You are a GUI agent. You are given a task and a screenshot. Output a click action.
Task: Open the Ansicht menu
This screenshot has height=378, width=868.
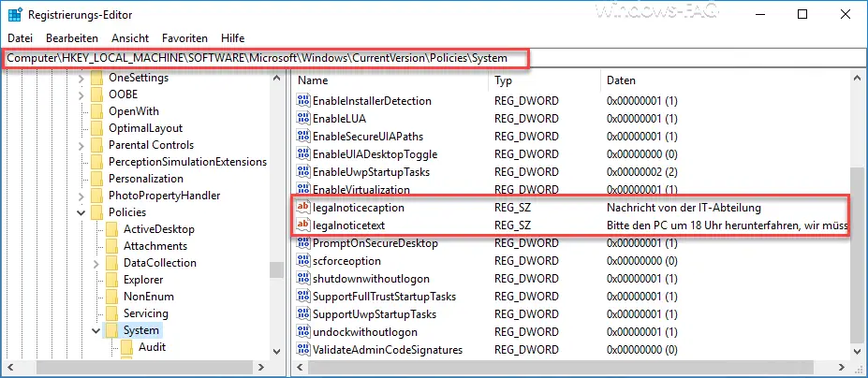pos(130,38)
